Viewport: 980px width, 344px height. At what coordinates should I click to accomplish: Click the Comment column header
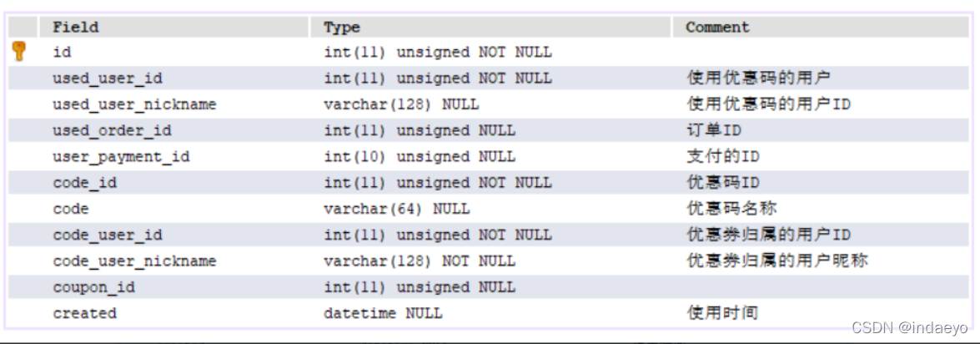(x=717, y=27)
